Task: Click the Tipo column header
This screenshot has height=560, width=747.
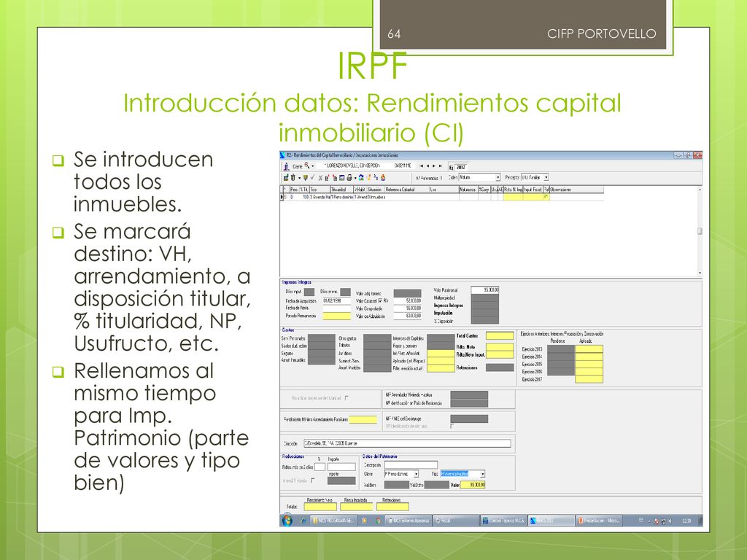Action: click(320, 190)
